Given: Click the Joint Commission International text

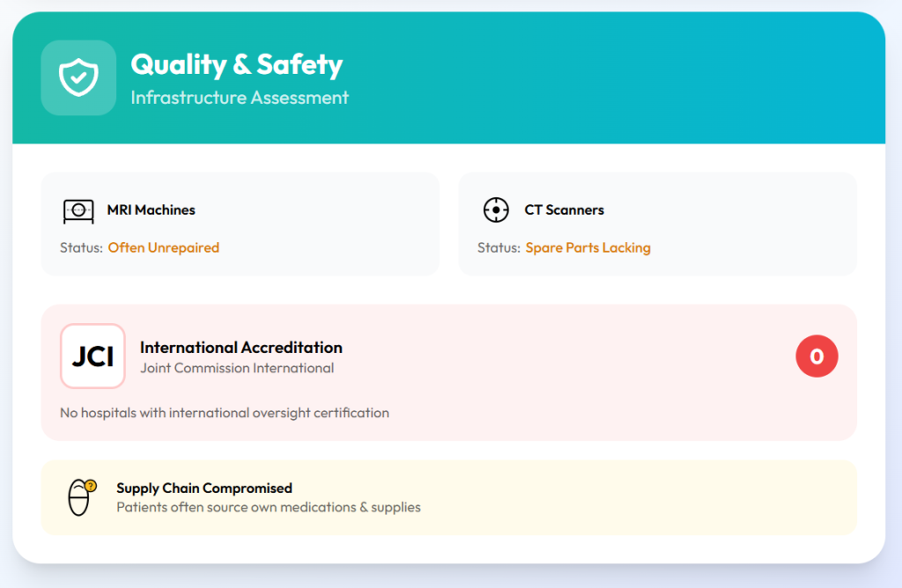Looking at the screenshot, I should pos(237,368).
